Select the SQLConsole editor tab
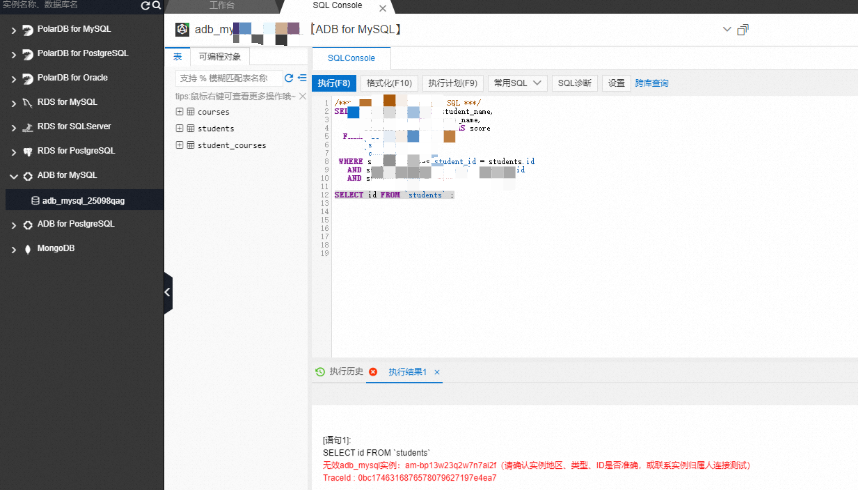This screenshot has height=490, width=858. [x=351, y=58]
